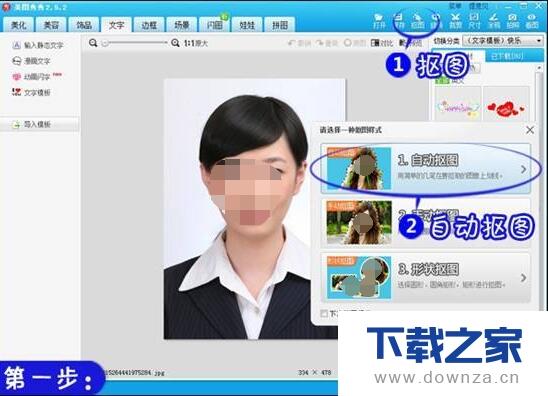Click the zoom-in magnifier icon
The height and width of the screenshot is (396, 548).
pyautogui.click(x=175, y=43)
